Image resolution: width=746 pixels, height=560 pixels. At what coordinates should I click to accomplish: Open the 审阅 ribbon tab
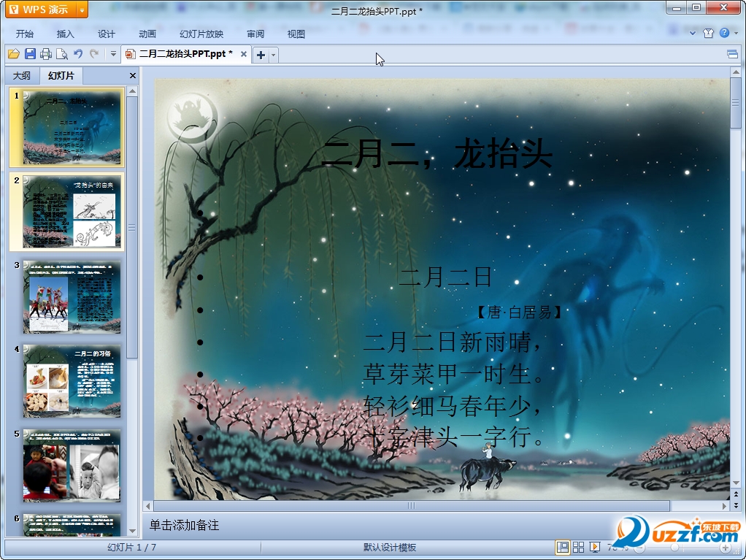[255, 34]
